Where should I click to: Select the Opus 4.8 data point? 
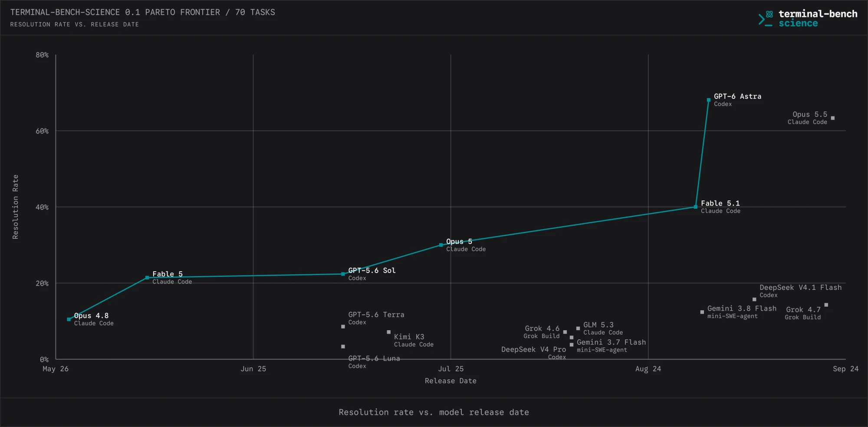[x=69, y=319]
